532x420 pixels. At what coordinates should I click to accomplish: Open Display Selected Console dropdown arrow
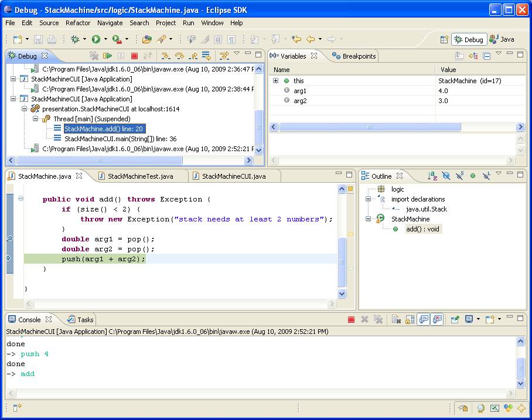coord(478,319)
